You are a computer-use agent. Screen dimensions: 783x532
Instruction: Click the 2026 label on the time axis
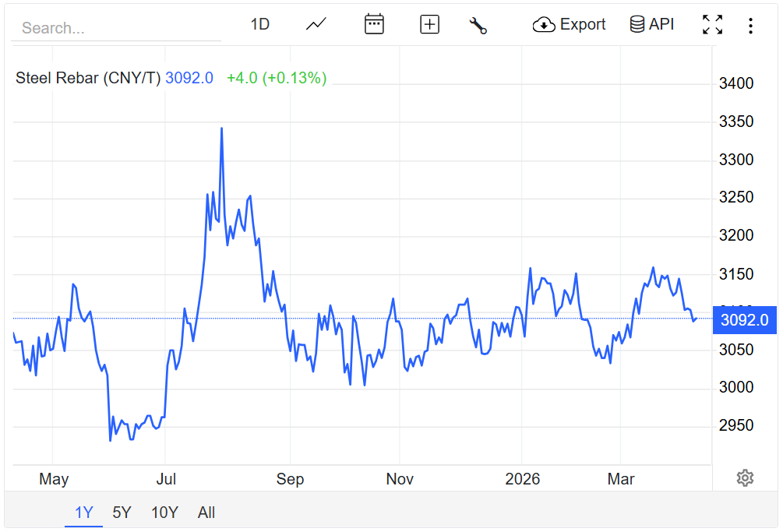[522, 478]
